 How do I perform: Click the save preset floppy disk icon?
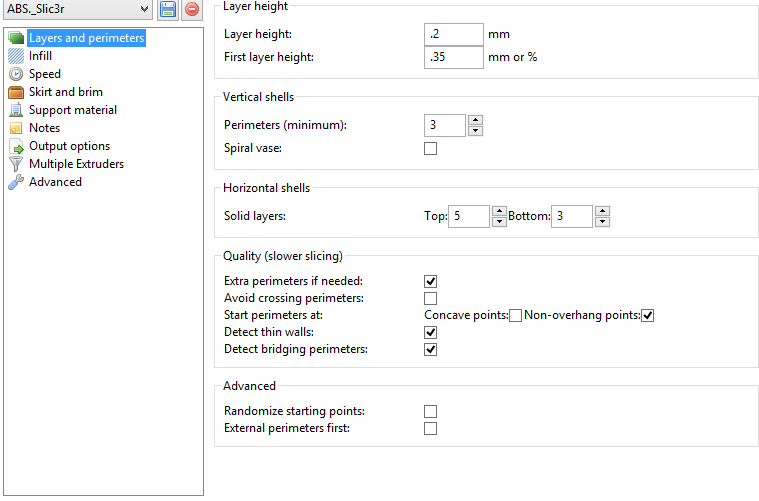coord(168,10)
